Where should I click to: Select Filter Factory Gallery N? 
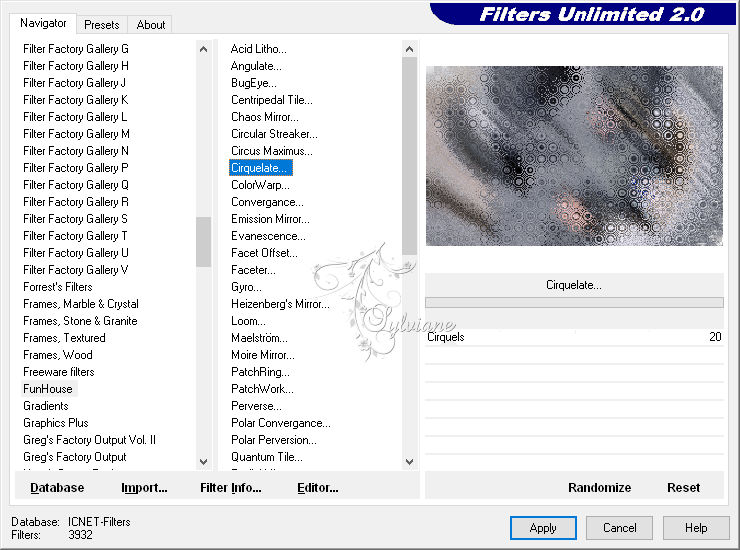tap(76, 151)
